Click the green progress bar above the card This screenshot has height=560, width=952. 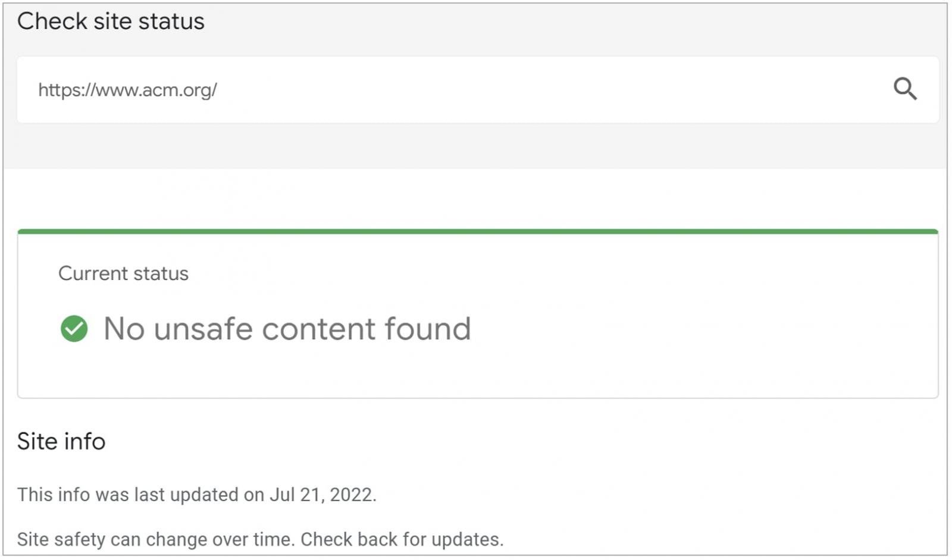point(476,229)
